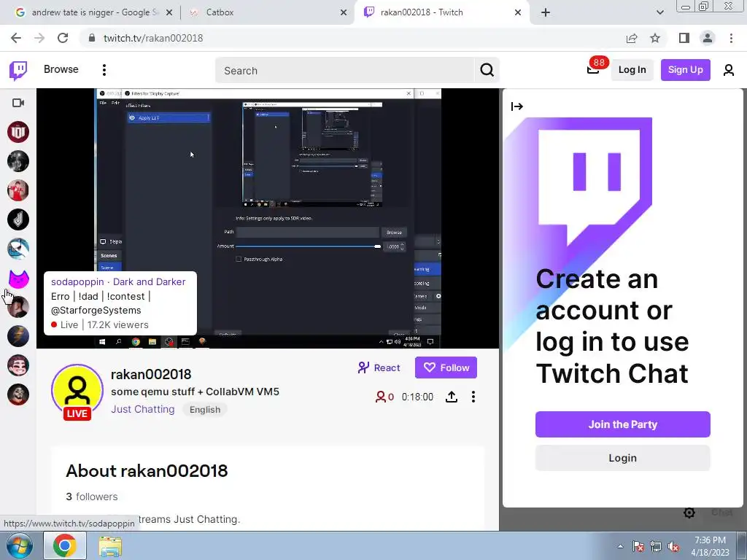
Task: Open the Windows Start orb
Action: point(20,545)
